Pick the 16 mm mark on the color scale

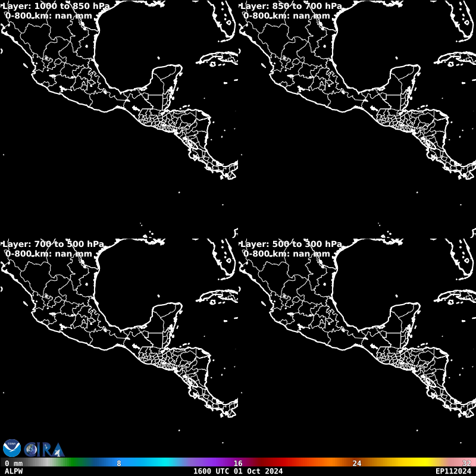point(238,462)
